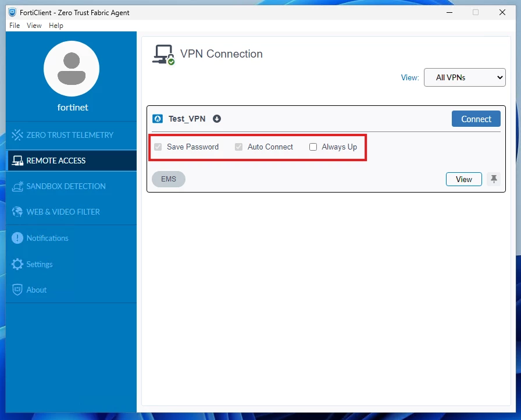Open the Notifications page

(48, 239)
